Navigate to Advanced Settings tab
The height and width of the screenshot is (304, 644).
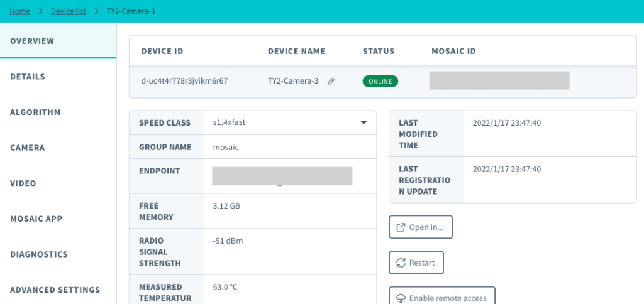[x=55, y=290]
